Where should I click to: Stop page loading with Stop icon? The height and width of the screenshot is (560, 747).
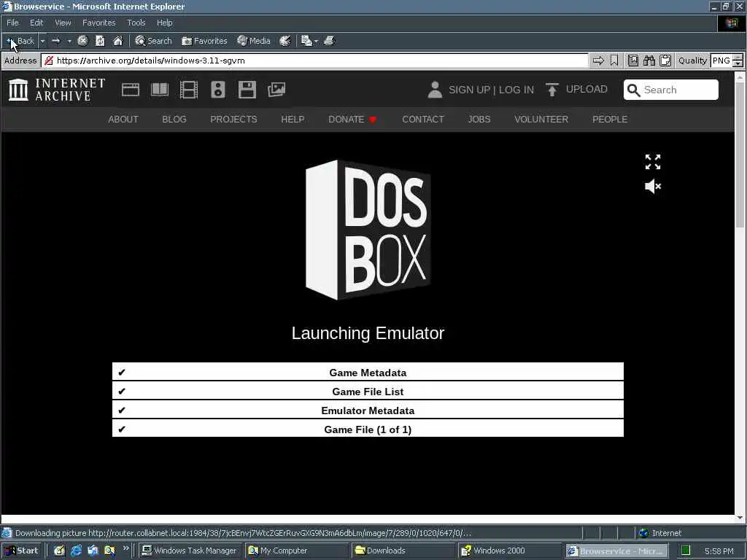83,41
